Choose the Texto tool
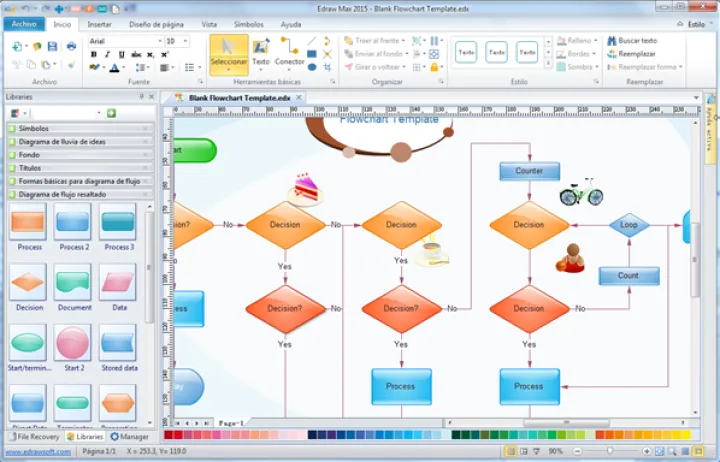Viewport: 720px width, 462px height. 260,53
